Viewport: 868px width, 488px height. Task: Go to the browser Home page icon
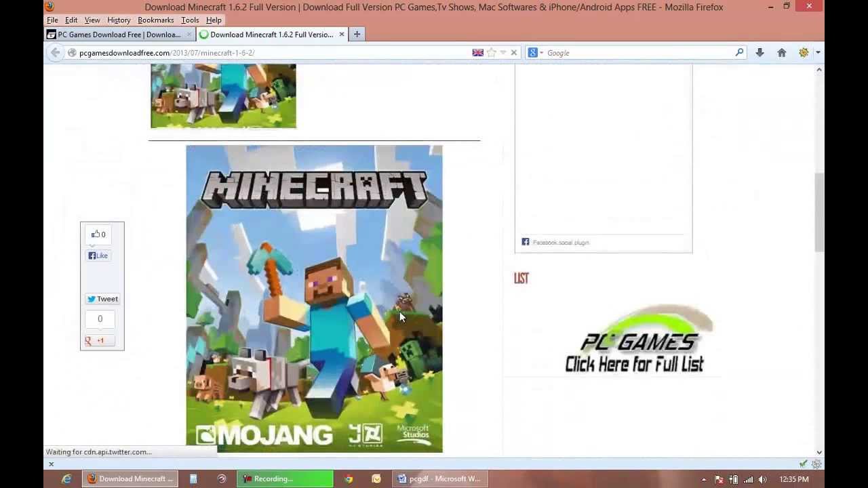(781, 53)
